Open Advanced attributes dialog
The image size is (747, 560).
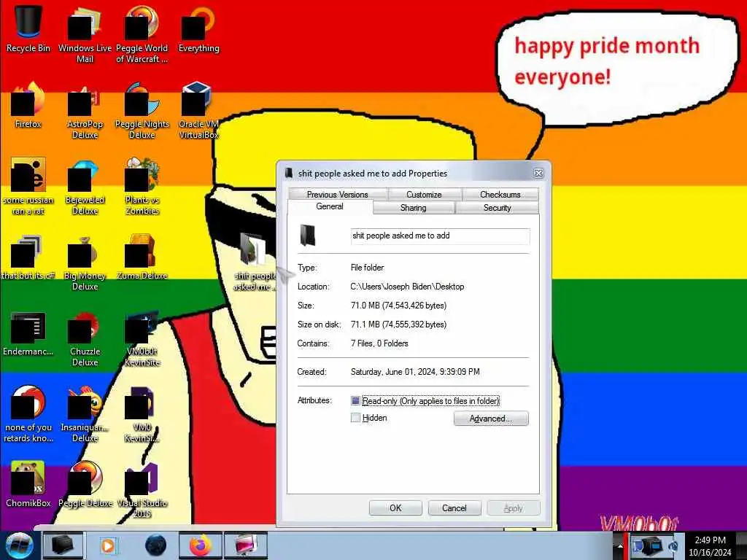click(x=491, y=418)
